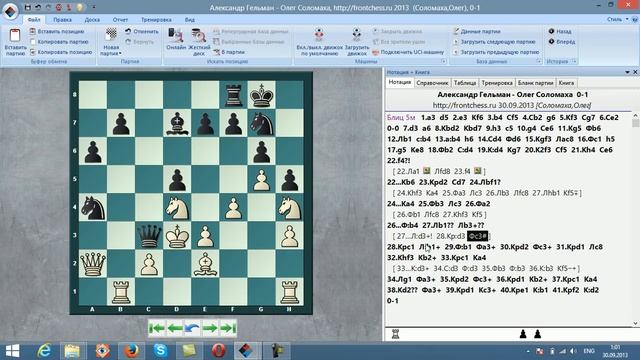The image size is (640, 360).
Task: Open Skype from the taskbar
Action: [160, 351]
